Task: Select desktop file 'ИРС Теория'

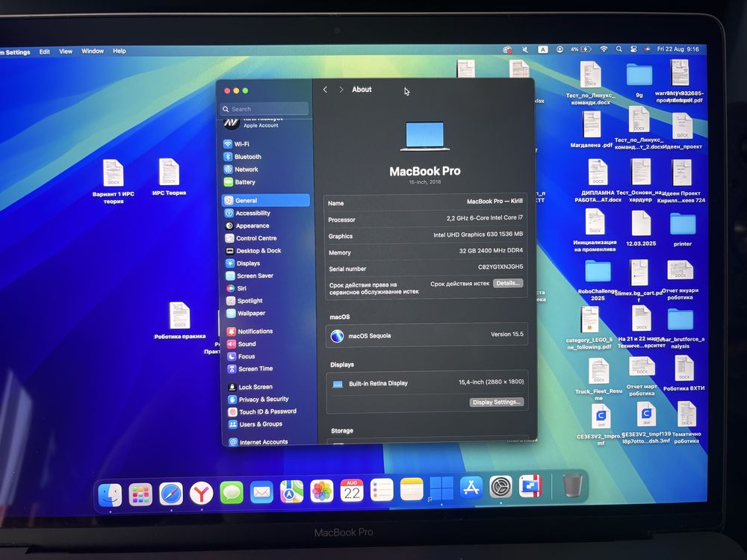Action: pyautogui.click(x=169, y=177)
